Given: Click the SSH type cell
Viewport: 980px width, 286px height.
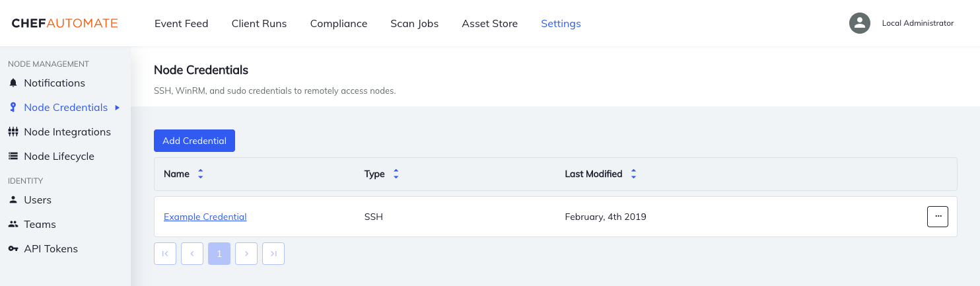Looking at the screenshot, I should click(x=373, y=217).
